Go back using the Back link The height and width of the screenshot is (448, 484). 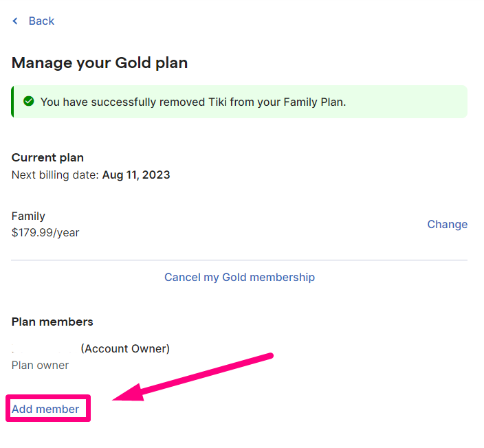point(41,21)
